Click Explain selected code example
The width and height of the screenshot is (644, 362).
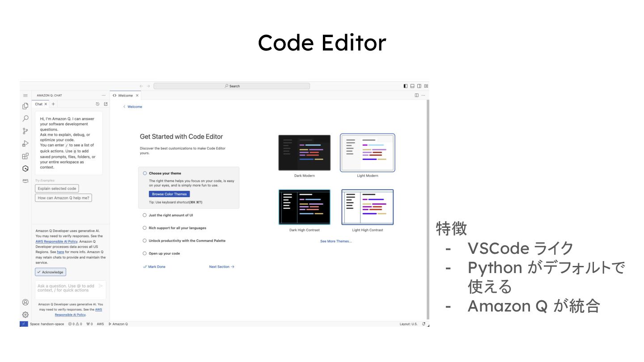[57, 189]
